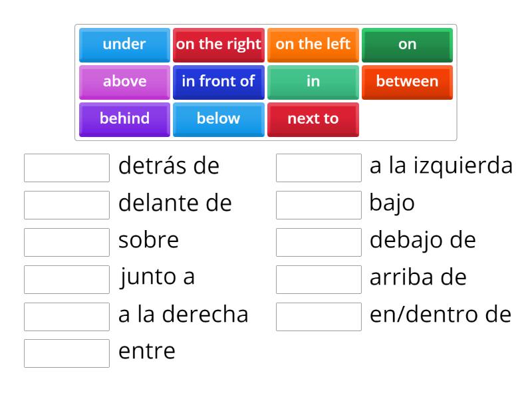Select the 'above' word tile
Screen dimensions: 532x399
pyautogui.click(x=123, y=82)
